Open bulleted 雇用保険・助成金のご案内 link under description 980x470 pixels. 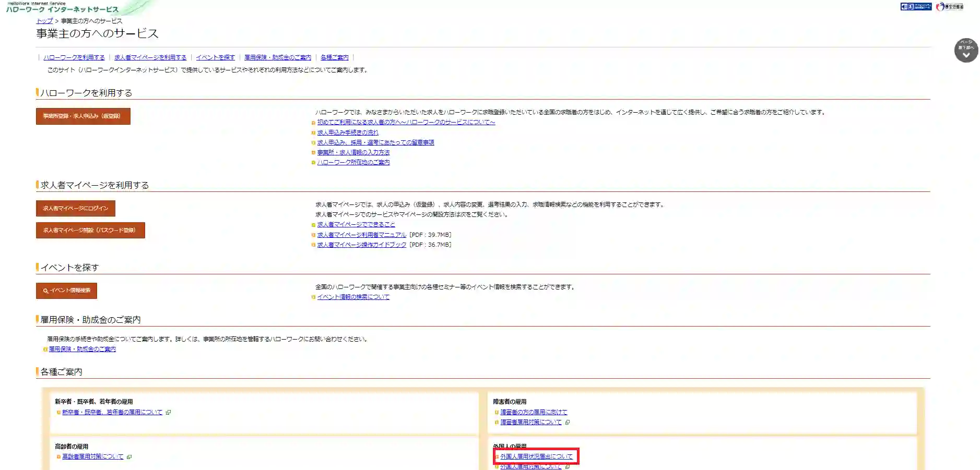(x=82, y=349)
